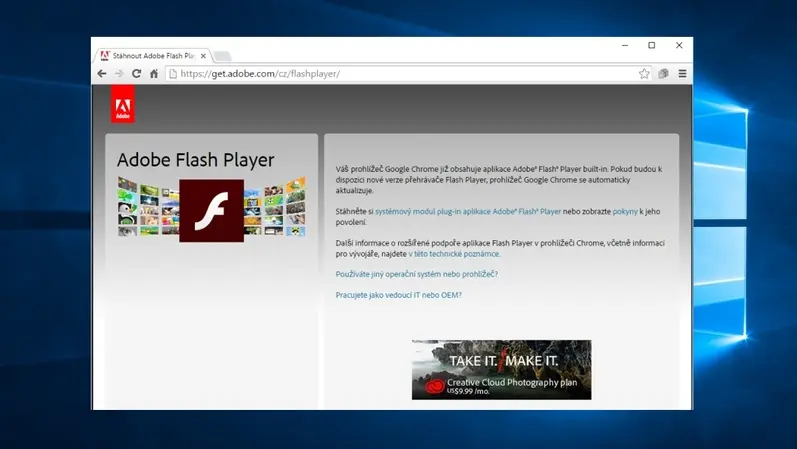Click the page icon in address bar
797x449 pixels.
tap(173, 74)
